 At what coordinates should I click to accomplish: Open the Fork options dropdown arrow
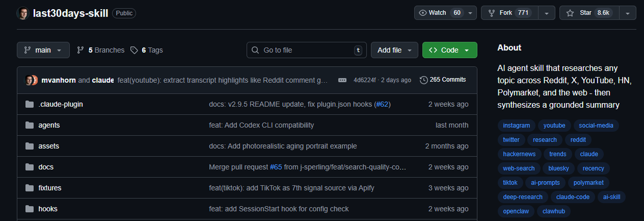tap(547, 13)
